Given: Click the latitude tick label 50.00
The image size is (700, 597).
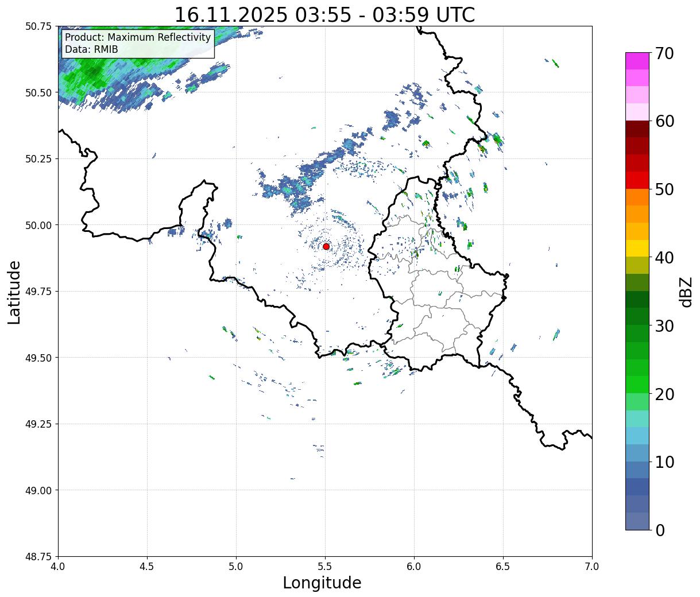Looking at the screenshot, I should (x=38, y=225).
